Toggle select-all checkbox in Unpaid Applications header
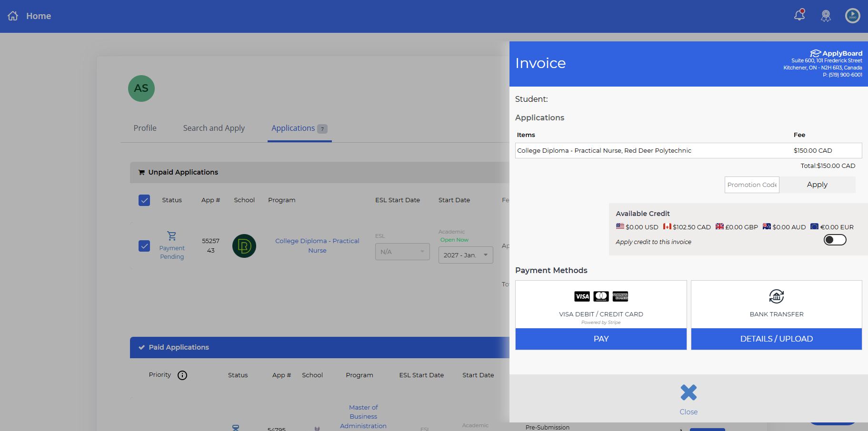Screen dimensions: 868x431 click(144, 200)
